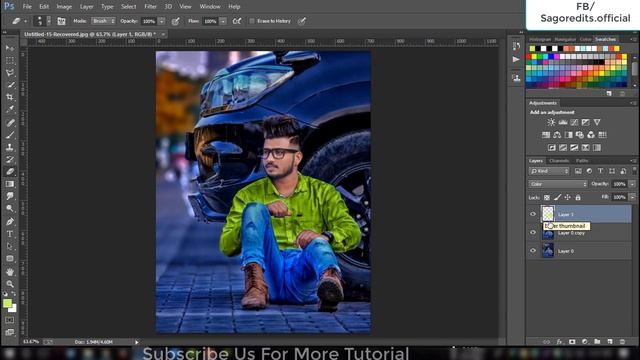640x360 pixels.
Task: Switch to the Paths tab
Action: (x=582, y=161)
